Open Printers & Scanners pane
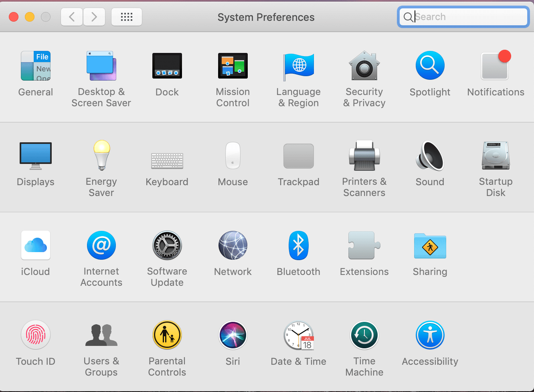Screen dimensions: 534x392 pos(364,156)
